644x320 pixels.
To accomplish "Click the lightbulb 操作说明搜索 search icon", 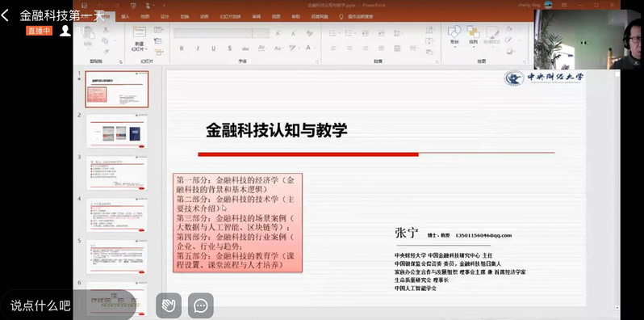I will point(341,17).
